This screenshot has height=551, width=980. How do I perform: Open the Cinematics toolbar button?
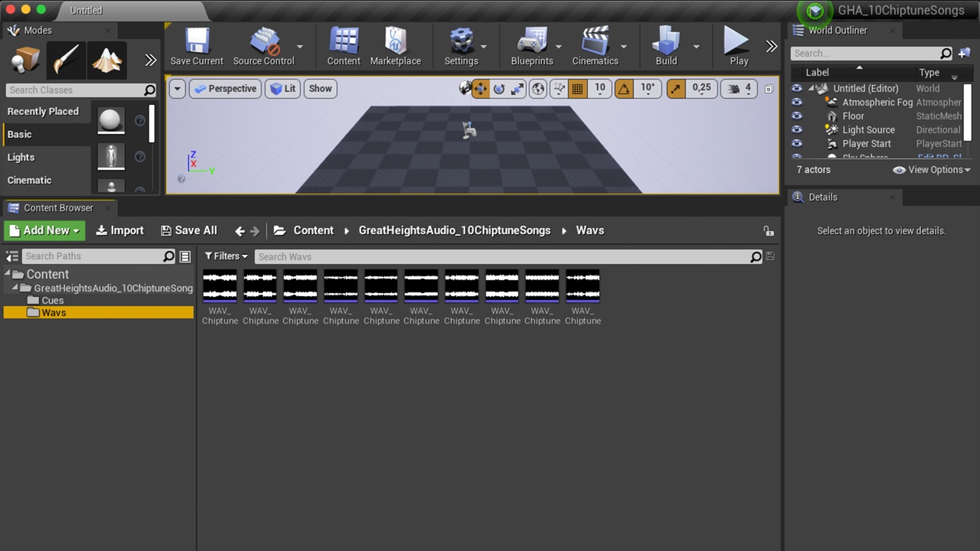tap(595, 47)
